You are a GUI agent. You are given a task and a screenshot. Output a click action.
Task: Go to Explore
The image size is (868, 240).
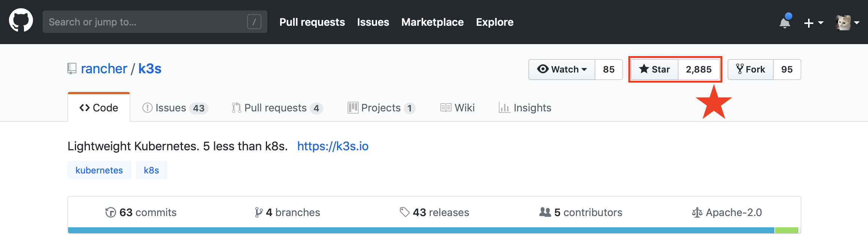(x=495, y=22)
